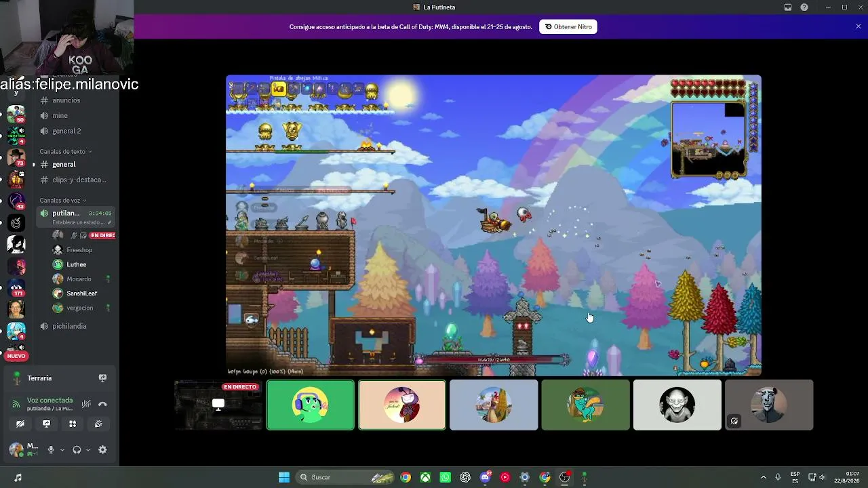Open the clips-y-destaca... channel
Screen dimensions: 868x488
(75, 180)
